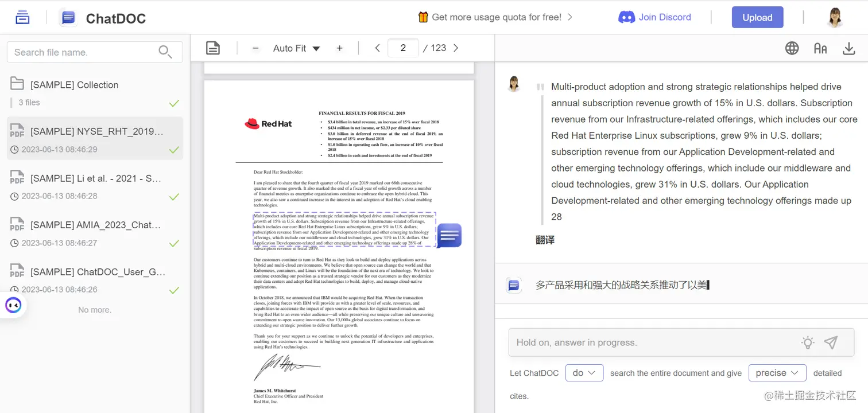Click the PDF icon of Li et al. file
This screenshot has height=413, width=868.
pos(17,178)
